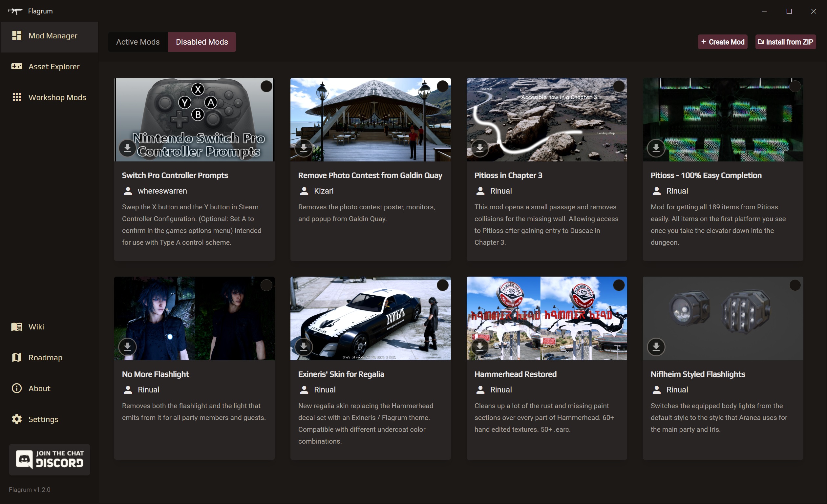Toggle status circle on Remove Photo Contest card
This screenshot has height=504, width=827.
tap(442, 86)
